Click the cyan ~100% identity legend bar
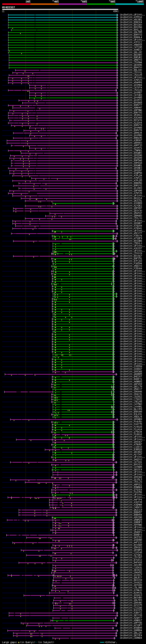This screenshot has width=146, height=644. click(x=130, y=4)
